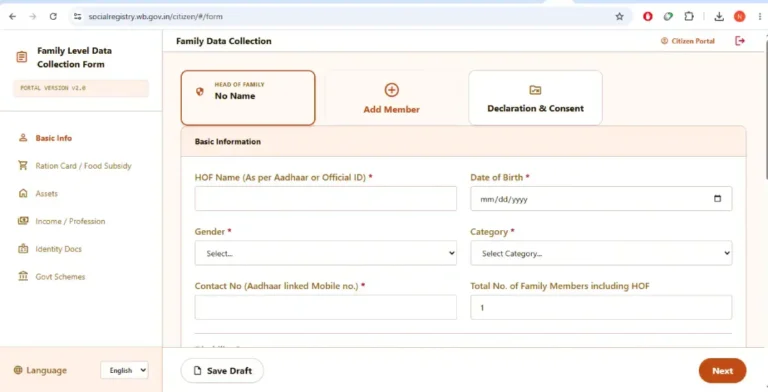Expand the Select Category dropdown
The height and width of the screenshot is (392, 768).
601,253
